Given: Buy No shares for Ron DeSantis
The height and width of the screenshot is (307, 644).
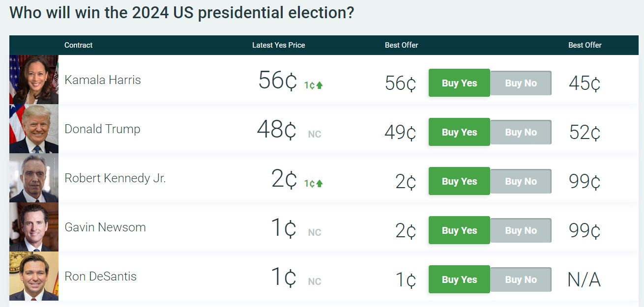Looking at the screenshot, I should pyautogui.click(x=521, y=279).
